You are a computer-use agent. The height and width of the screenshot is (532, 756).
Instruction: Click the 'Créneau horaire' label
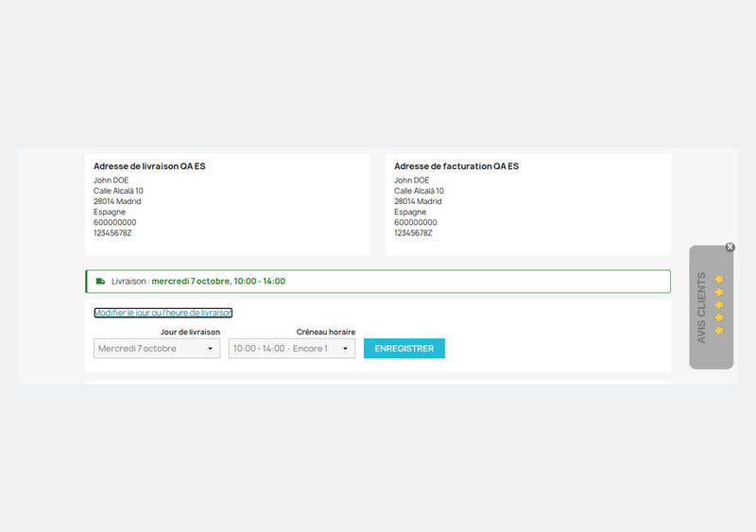[325, 332]
